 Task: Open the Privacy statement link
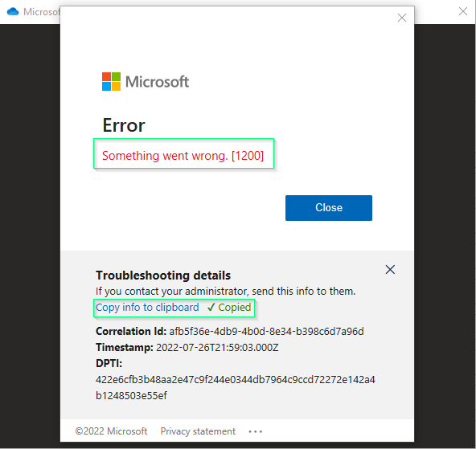[198, 431]
